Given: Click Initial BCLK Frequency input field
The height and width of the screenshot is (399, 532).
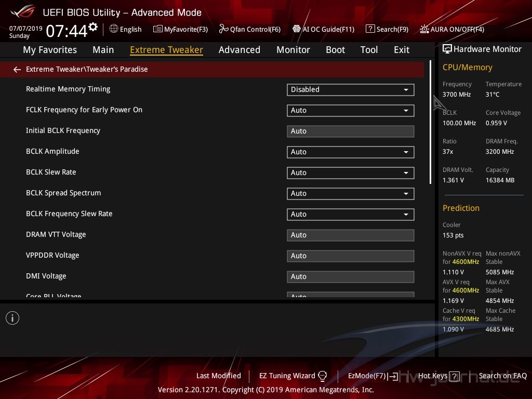Looking at the screenshot, I should point(351,131).
